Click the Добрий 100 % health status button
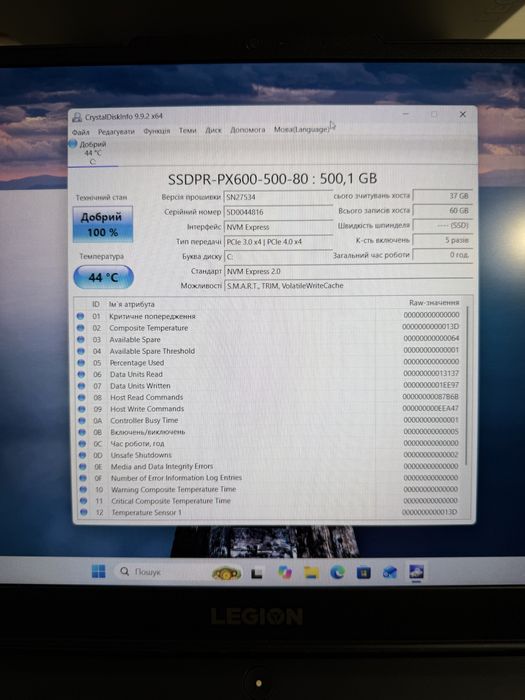Viewport: 525px width, 700px height. coord(103,224)
